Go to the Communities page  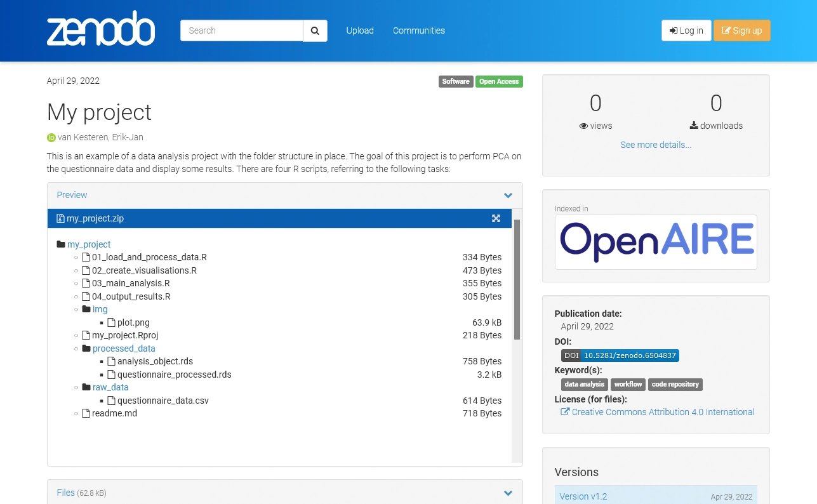419,30
